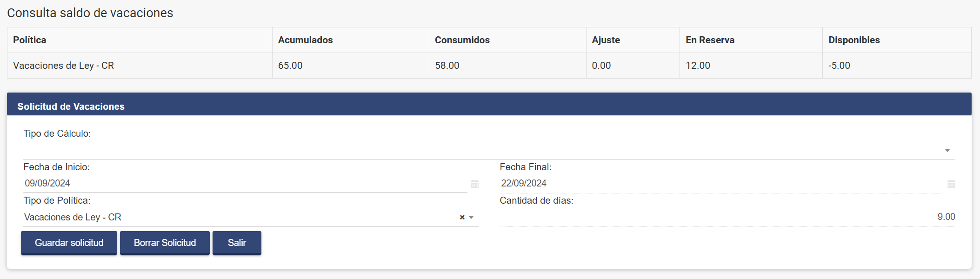Select the En Reserva column header

[710, 40]
